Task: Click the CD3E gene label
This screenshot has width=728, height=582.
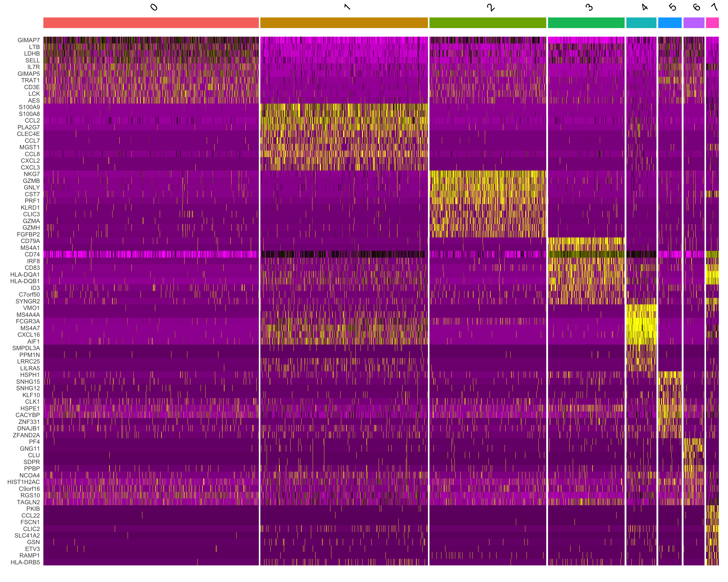Action: pos(32,87)
